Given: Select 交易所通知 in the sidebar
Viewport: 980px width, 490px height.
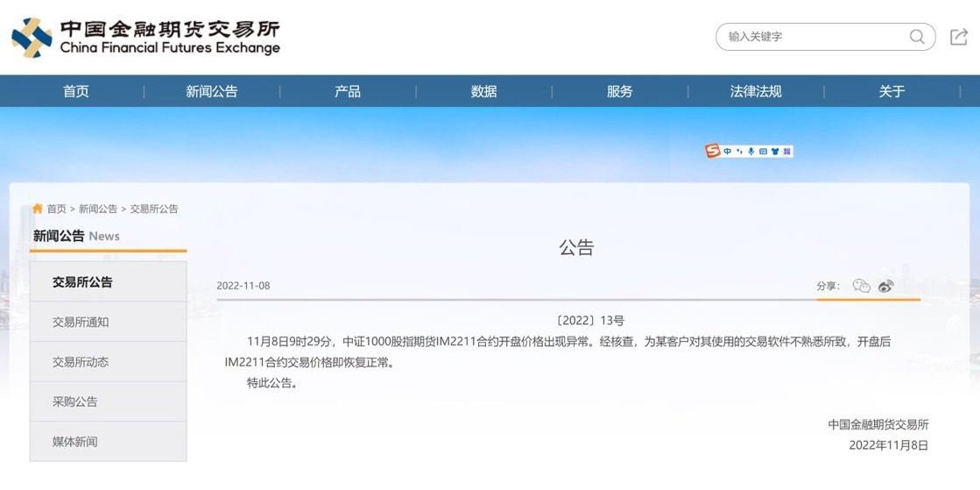Looking at the screenshot, I should click(x=108, y=322).
